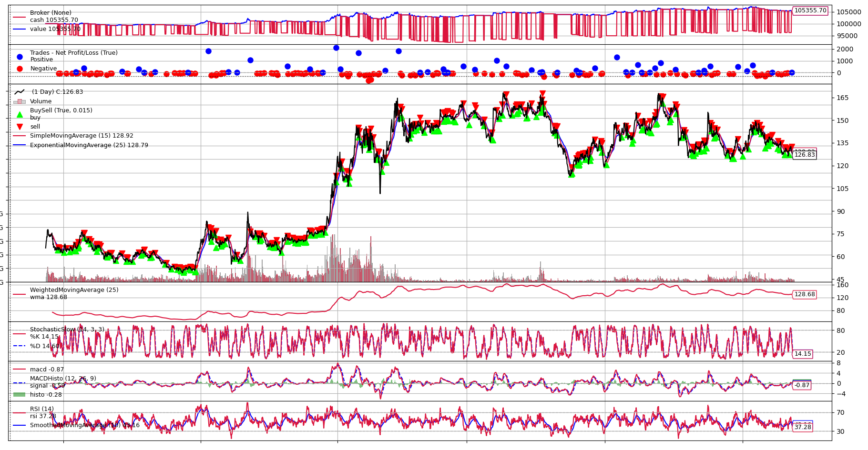868x450 pixels.
Task: Click the 37.28 tag on RSI axis
Action: click(803, 427)
